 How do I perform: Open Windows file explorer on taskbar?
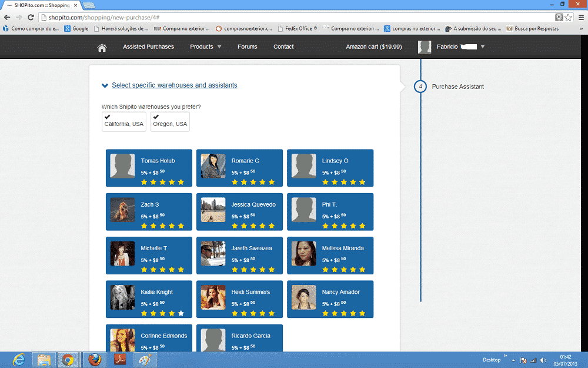44,359
